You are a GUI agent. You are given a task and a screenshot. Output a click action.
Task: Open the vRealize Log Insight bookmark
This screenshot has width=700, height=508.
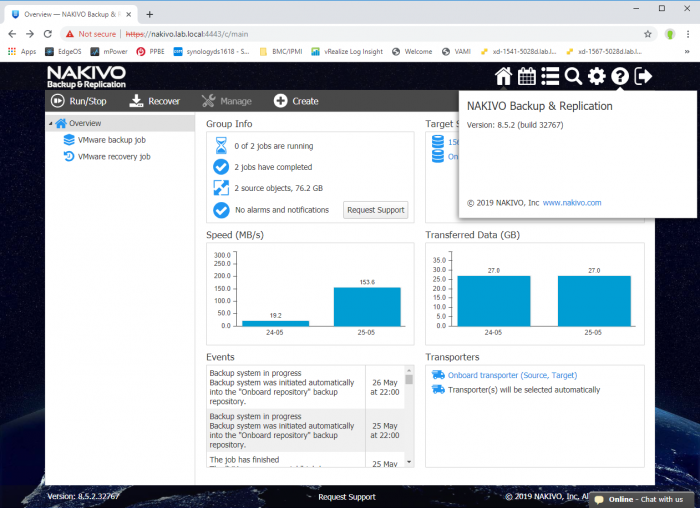tap(347, 51)
